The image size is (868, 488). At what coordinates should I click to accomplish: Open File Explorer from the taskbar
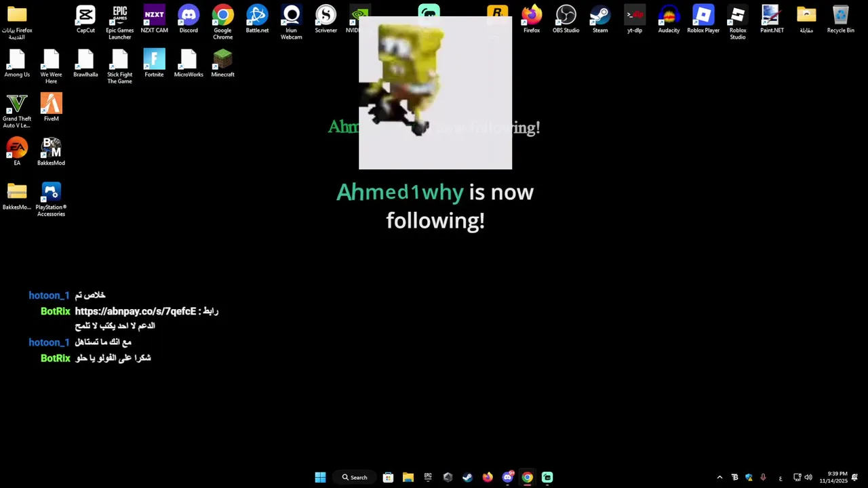[408, 477]
